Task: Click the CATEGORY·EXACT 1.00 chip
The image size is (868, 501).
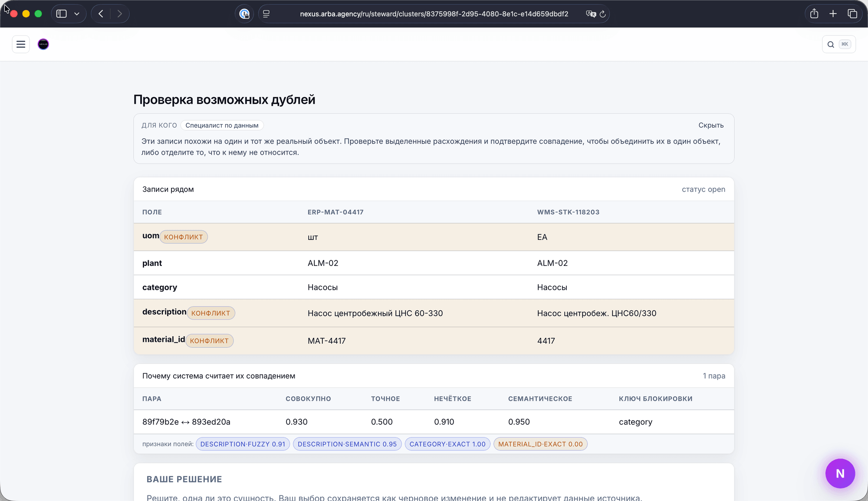Action: [447, 444]
